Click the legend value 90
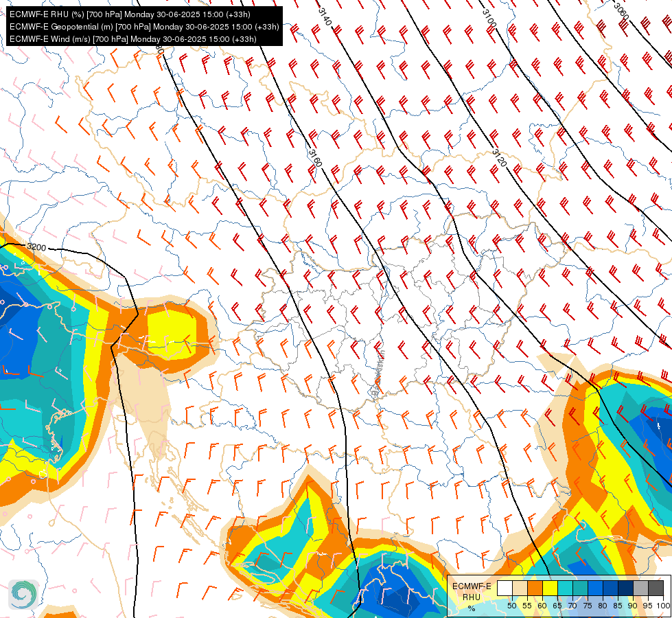This screenshot has width=672, height=618. click(x=633, y=606)
